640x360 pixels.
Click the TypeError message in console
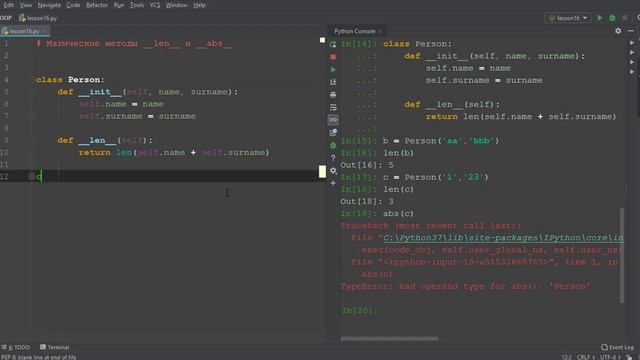click(465, 286)
